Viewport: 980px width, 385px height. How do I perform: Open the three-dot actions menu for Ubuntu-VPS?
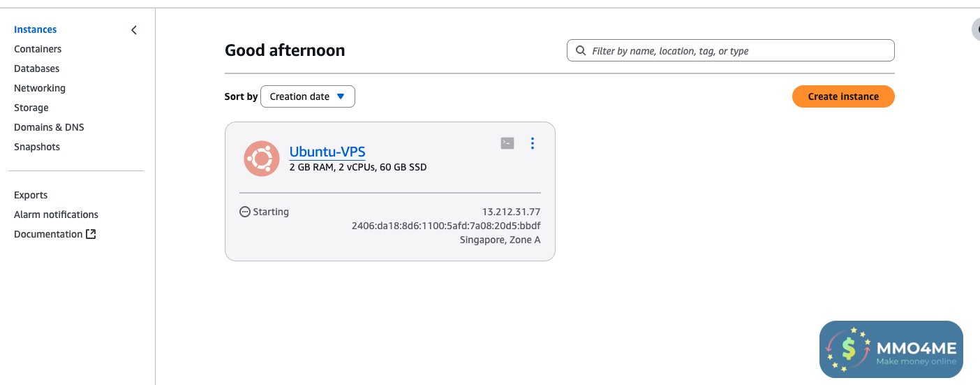533,143
